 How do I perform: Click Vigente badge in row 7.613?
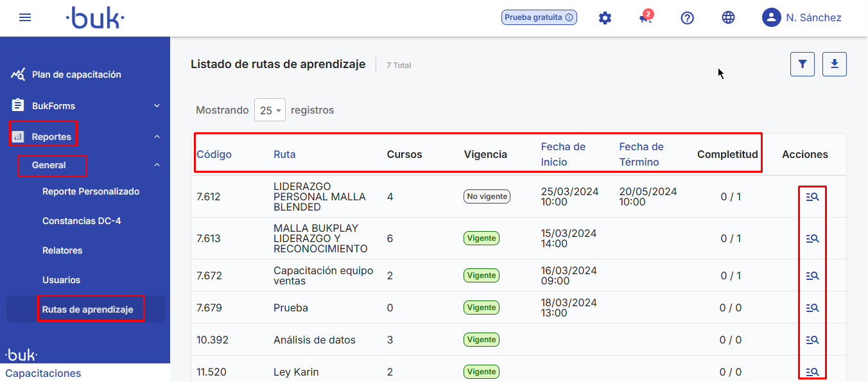coord(482,238)
